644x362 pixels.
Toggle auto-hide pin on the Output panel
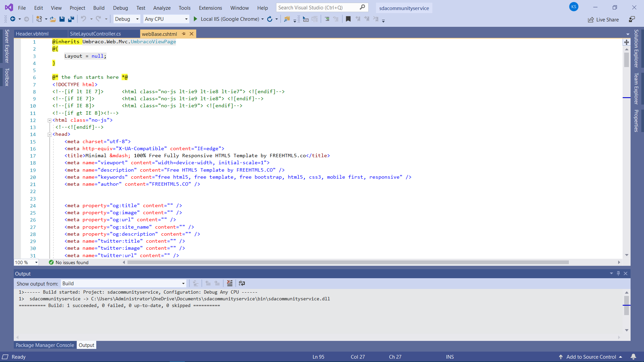coord(618,274)
